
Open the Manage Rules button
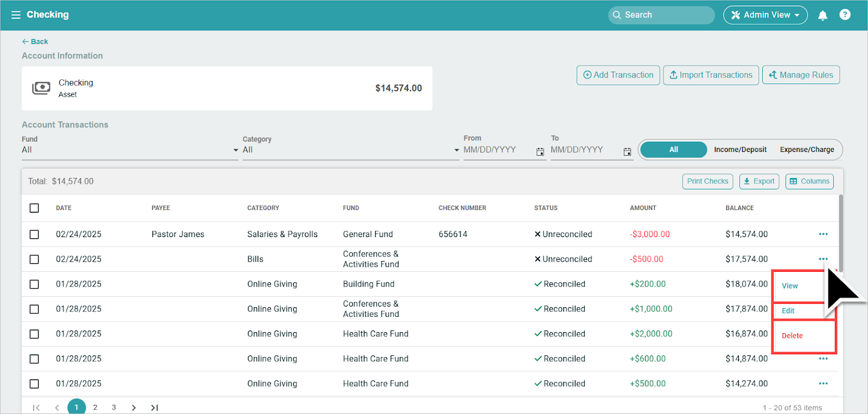(801, 75)
